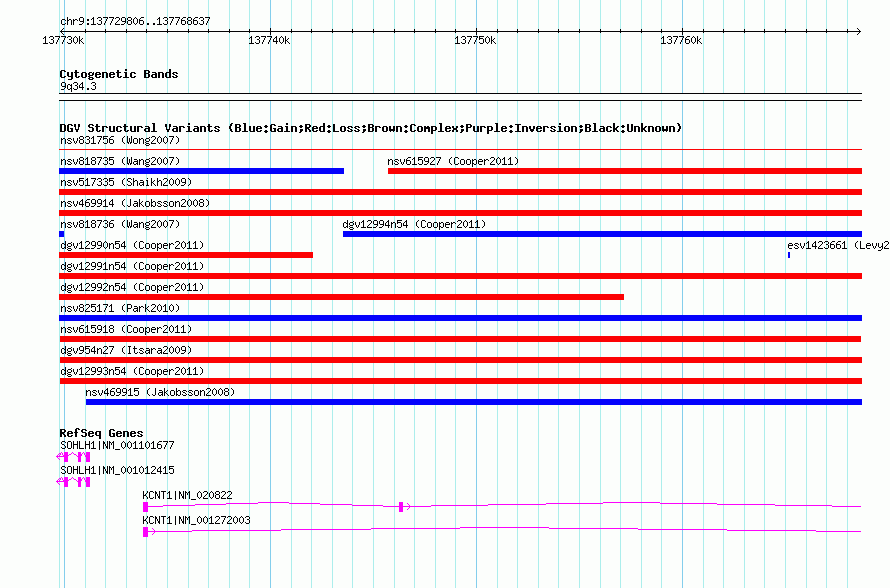Select the dgv12991n54 (Cooper2011) red bar
The image size is (890, 588).
(460, 276)
